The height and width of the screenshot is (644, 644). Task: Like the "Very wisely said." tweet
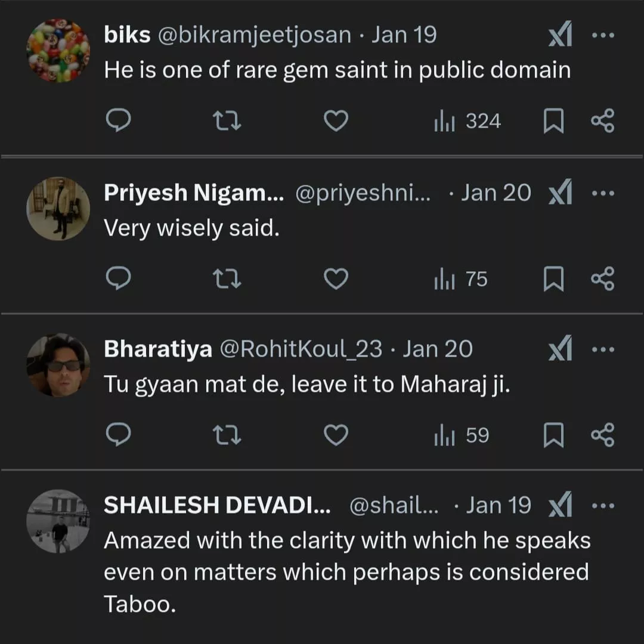tap(336, 279)
